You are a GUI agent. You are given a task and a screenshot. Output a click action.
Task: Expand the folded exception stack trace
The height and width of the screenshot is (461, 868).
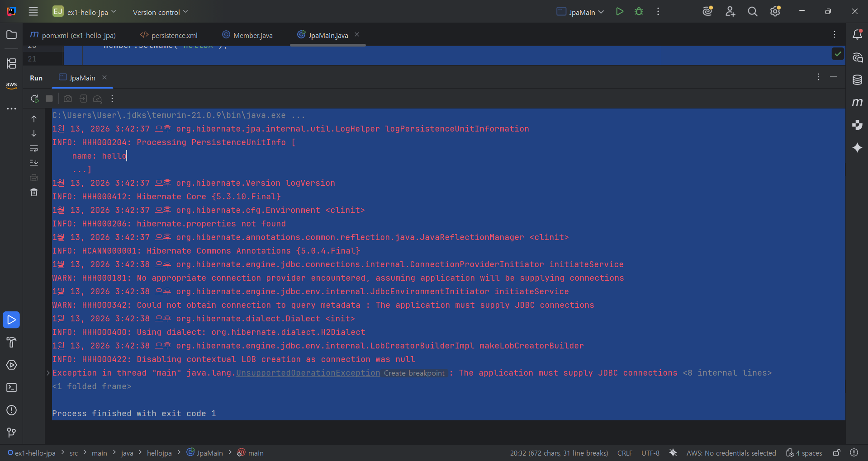coord(48,373)
